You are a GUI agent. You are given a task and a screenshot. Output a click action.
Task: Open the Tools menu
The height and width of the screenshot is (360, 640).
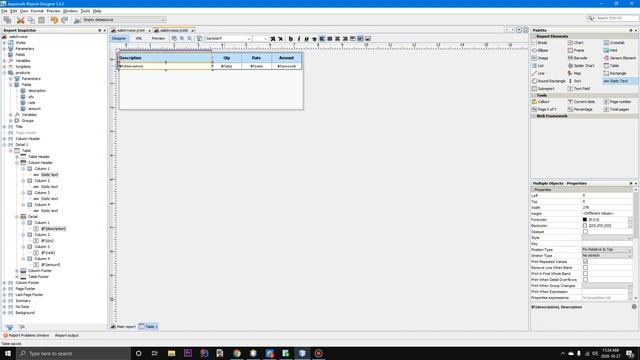[85, 11]
